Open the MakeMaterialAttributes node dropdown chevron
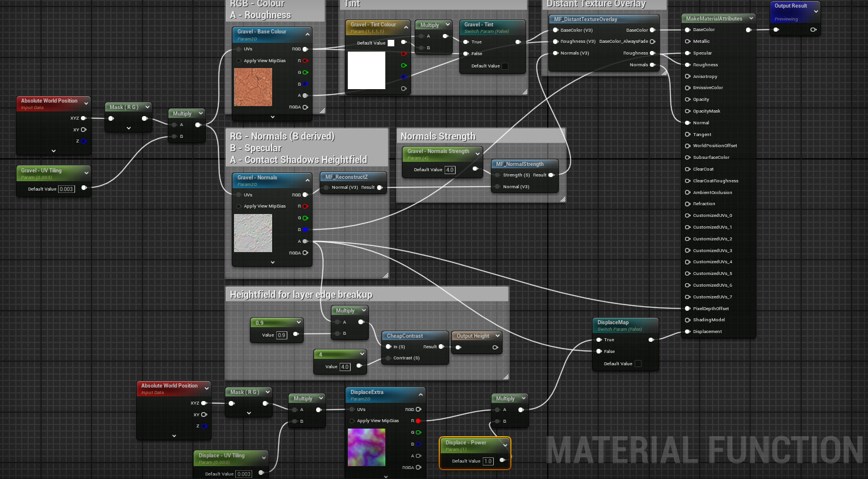Image resolution: width=868 pixels, height=479 pixels. tap(751, 19)
